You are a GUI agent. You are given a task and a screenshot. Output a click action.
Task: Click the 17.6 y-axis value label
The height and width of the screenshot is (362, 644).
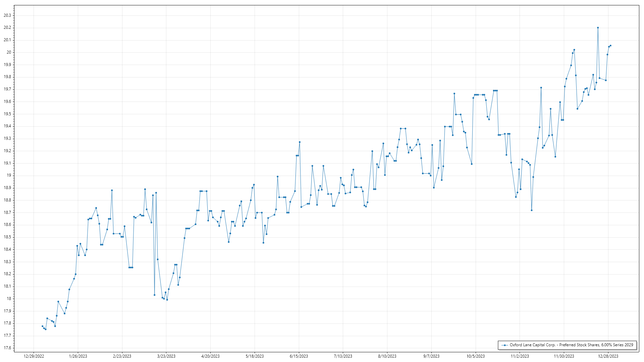click(7, 348)
